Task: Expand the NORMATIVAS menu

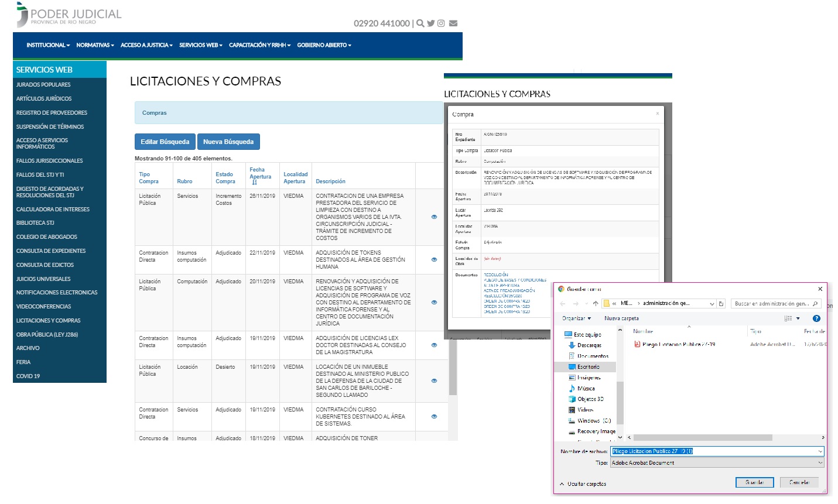Action: (95, 45)
